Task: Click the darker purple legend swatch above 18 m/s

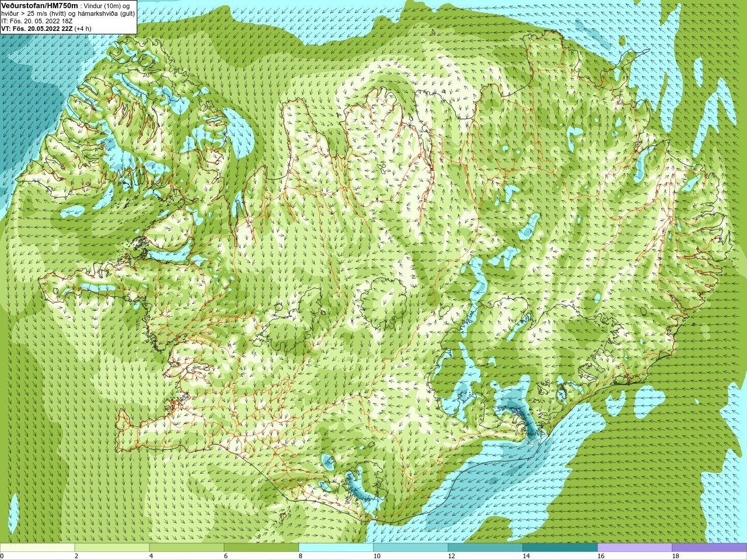Action: pyautogui.click(x=710, y=548)
